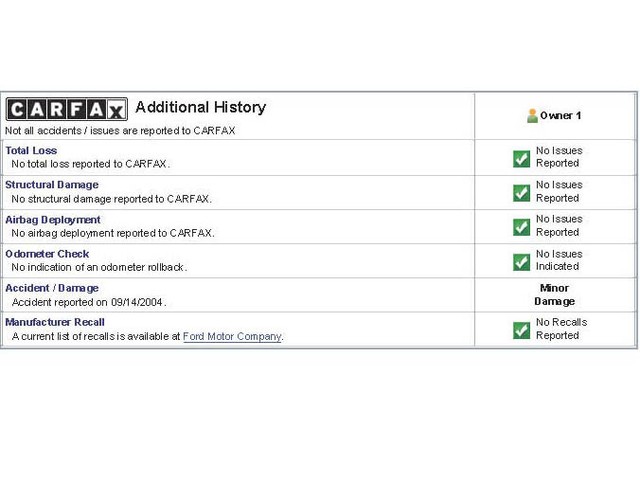Select the Manufacturer Recall heading

(55, 322)
